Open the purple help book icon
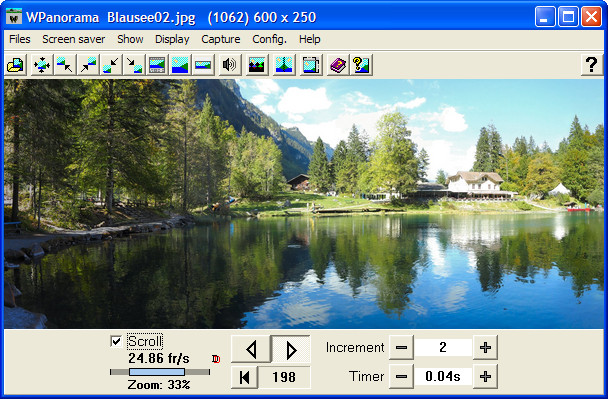This screenshot has width=608, height=399. pyautogui.click(x=338, y=64)
